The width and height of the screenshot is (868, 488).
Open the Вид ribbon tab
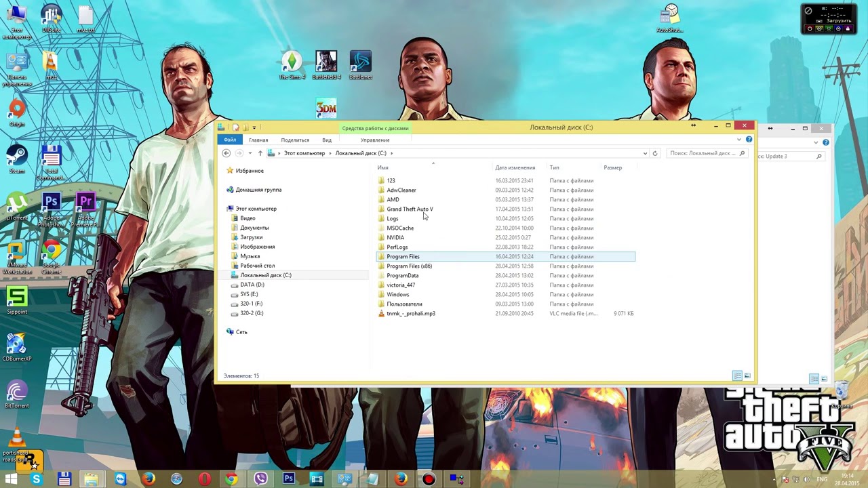[327, 140]
